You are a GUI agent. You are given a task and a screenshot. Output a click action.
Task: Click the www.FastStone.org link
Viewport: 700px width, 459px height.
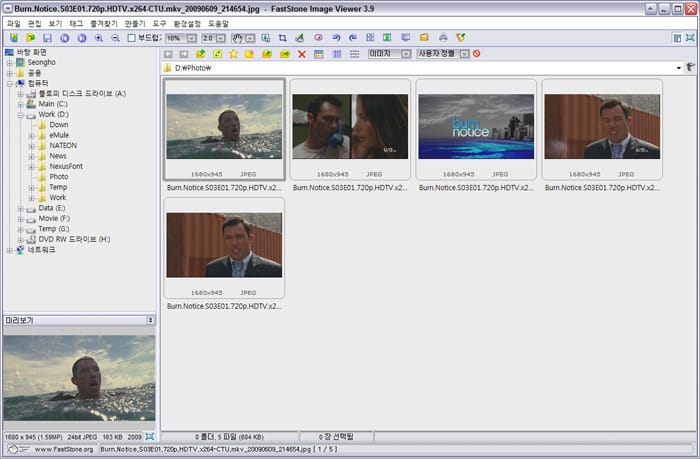[x=64, y=449]
